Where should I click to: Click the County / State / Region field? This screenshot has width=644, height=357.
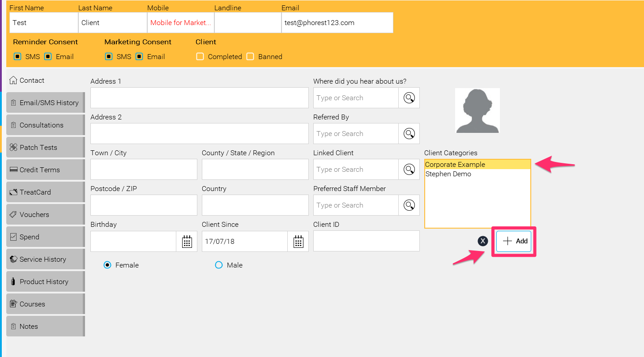point(255,170)
